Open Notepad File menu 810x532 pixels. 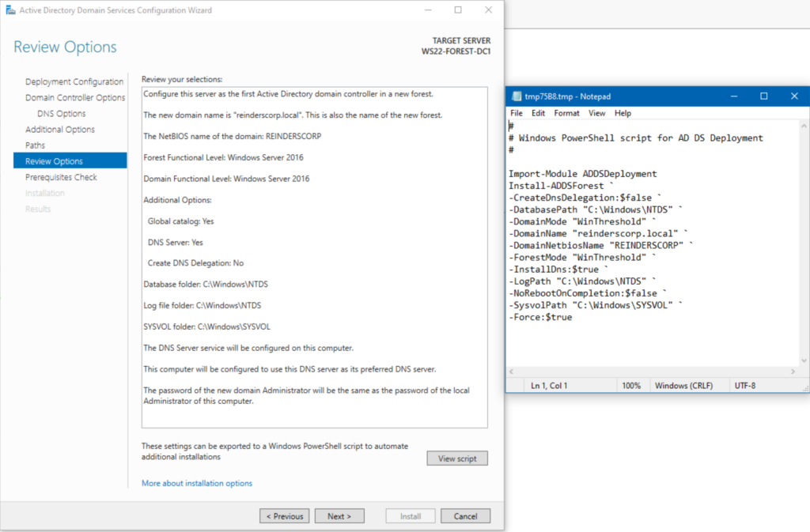[x=516, y=113]
